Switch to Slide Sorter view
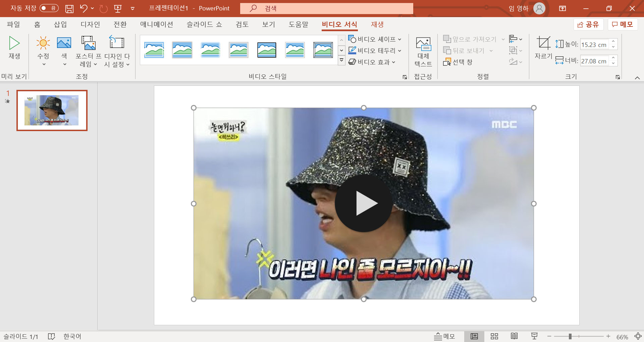The height and width of the screenshot is (342, 644). point(494,336)
